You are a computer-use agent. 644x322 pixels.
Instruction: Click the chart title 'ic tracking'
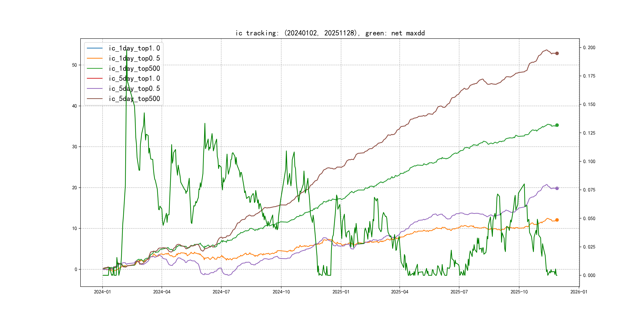pos(330,33)
